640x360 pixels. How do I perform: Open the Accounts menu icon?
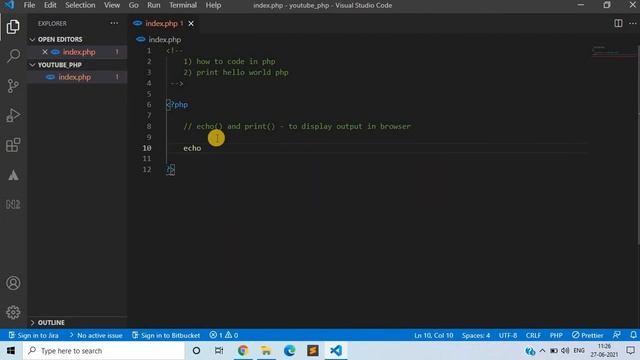[x=13, y=283]
